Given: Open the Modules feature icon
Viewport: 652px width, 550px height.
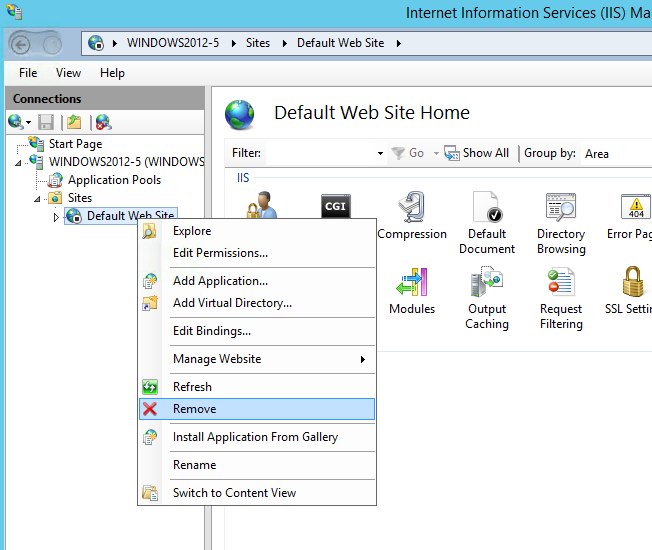Looking at the screenshot, I should pos(412,284).
